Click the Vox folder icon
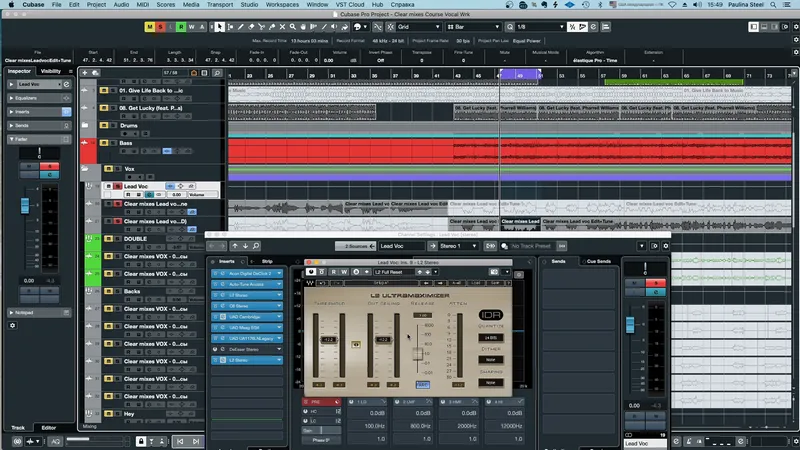800x450 pixels. pos(85,168)
